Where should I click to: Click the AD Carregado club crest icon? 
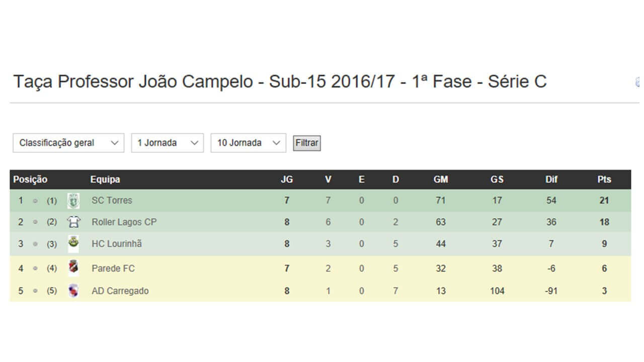[x=73, y=291]
